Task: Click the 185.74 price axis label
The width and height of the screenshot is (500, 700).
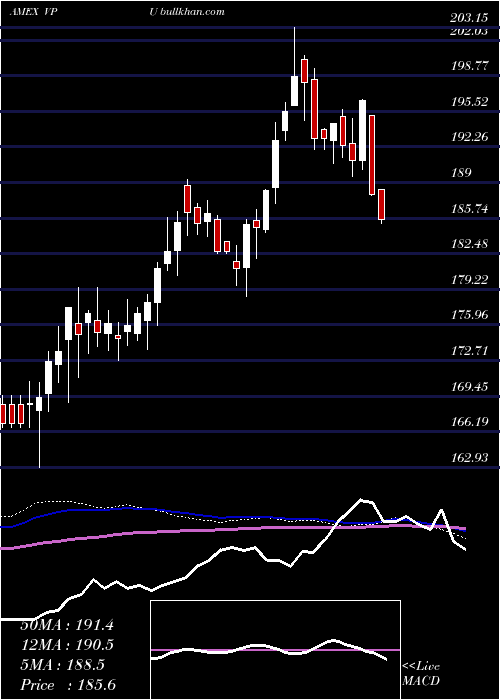Action: tap(470, 208)
